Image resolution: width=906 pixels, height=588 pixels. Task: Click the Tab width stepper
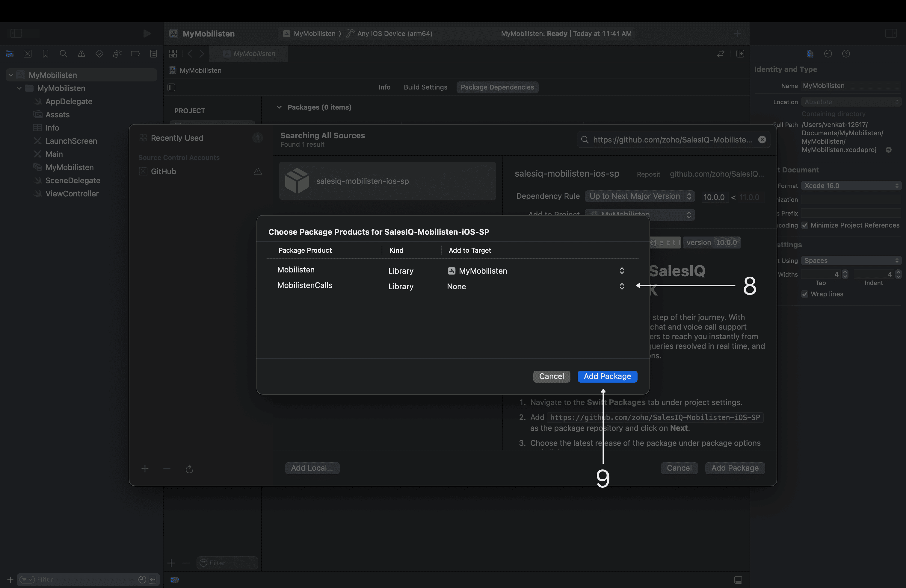(845, 274)
